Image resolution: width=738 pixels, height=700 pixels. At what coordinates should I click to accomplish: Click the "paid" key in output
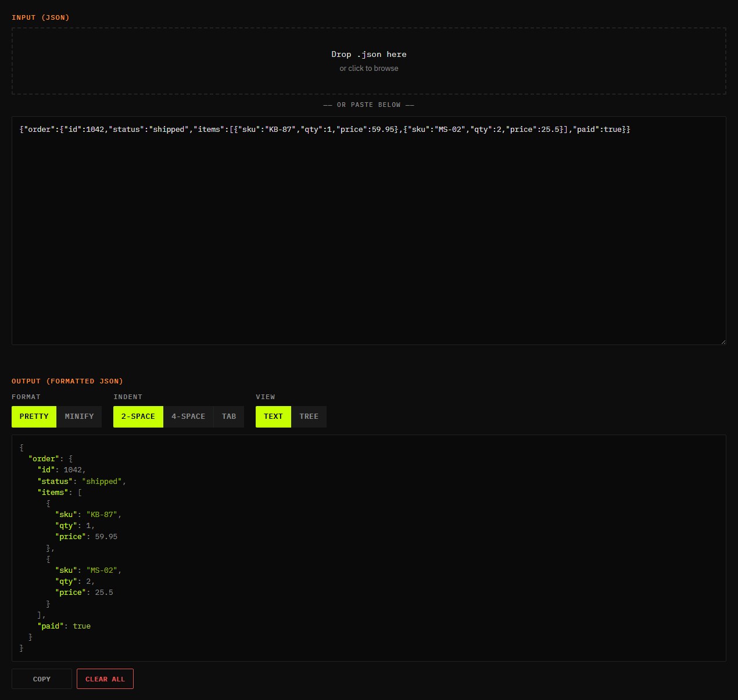pos(51,626)
